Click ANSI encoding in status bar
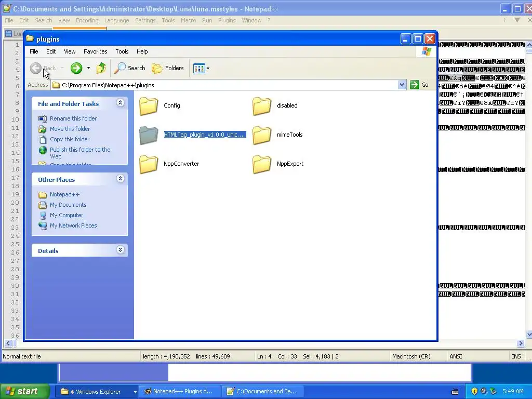Screen dimensions: 532x399 click(x=456, y=356)
